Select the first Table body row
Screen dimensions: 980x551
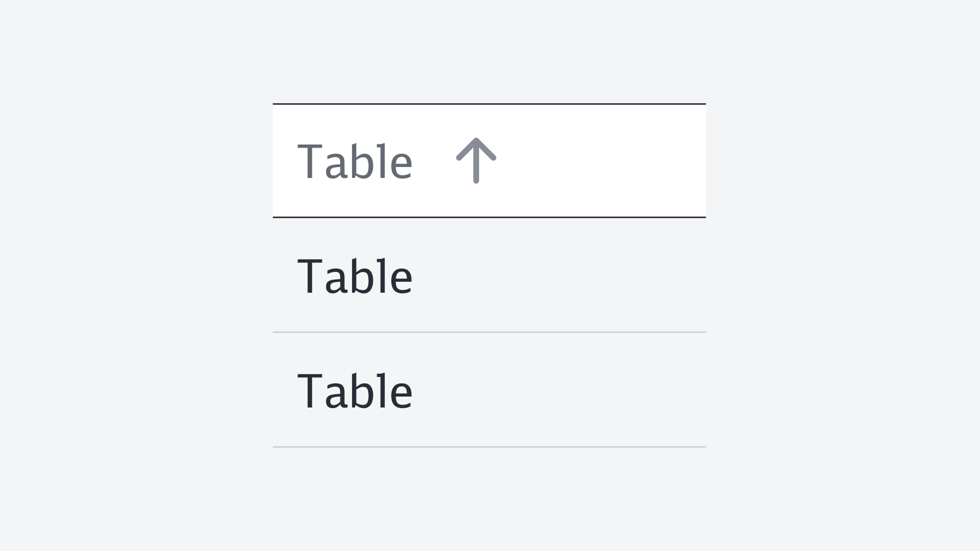(x=489, y=275)
